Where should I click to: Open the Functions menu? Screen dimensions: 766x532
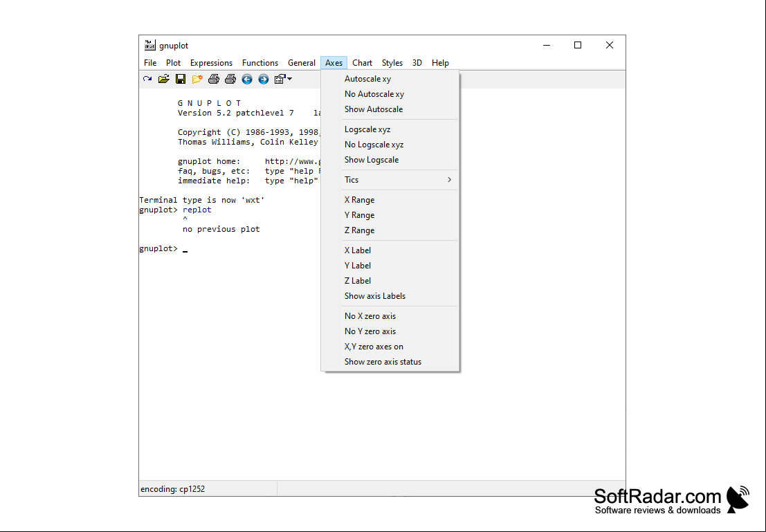pyautogui.click(x=260, y=63)
